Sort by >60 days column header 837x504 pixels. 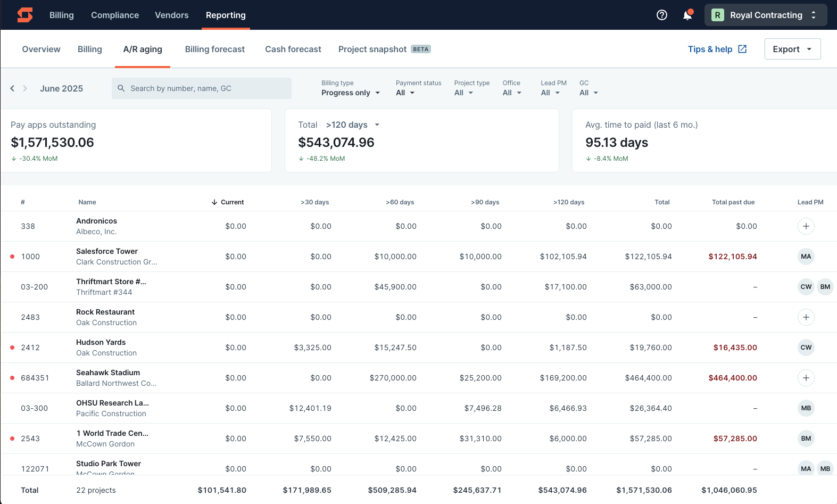coord(400,202)
